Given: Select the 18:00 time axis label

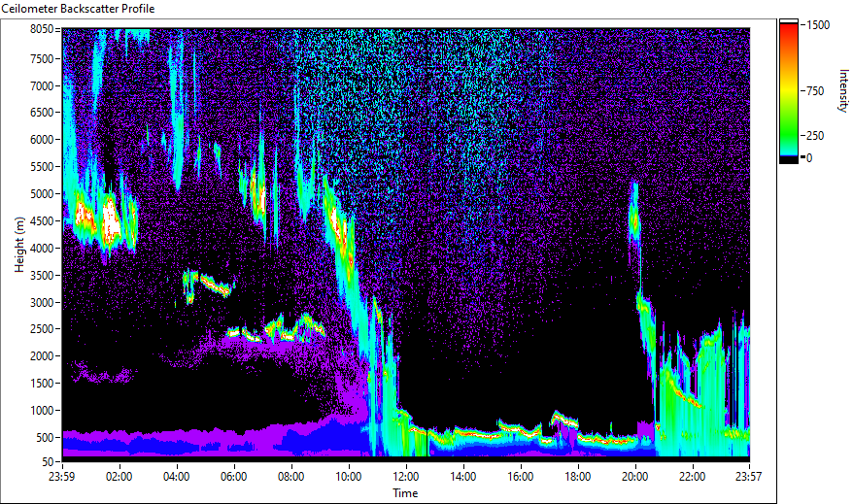Looking at the screenshot, I should coord(578,477).
